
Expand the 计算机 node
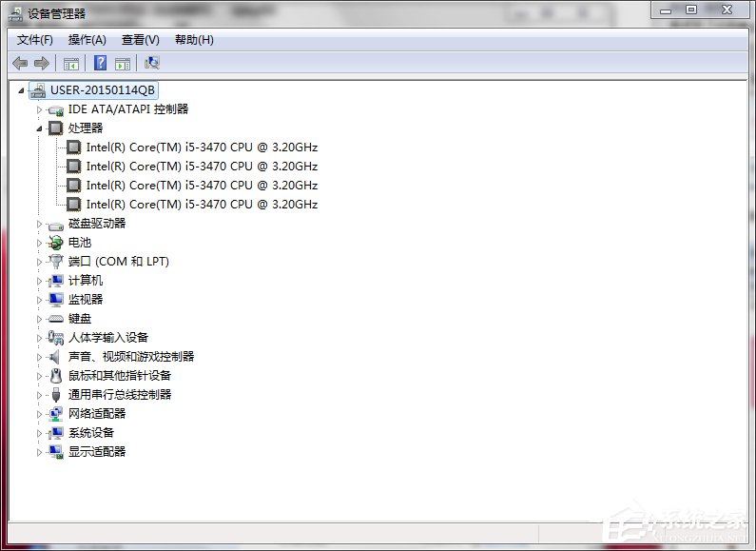tap(39, 281)
